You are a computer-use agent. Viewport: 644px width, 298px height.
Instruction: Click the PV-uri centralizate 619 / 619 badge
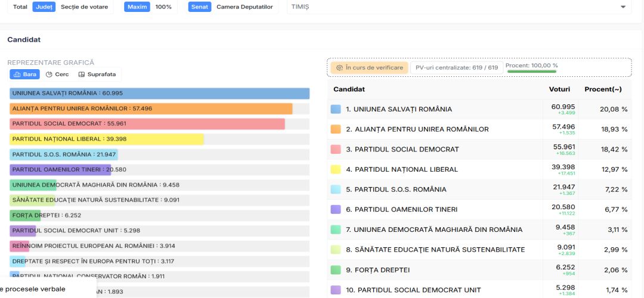coord(457,68)
